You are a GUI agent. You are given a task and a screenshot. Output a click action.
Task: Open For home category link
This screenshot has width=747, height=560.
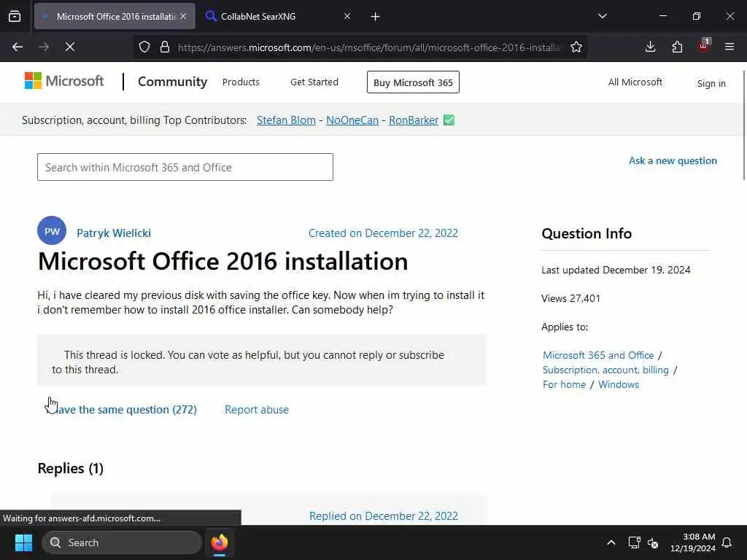564,384
